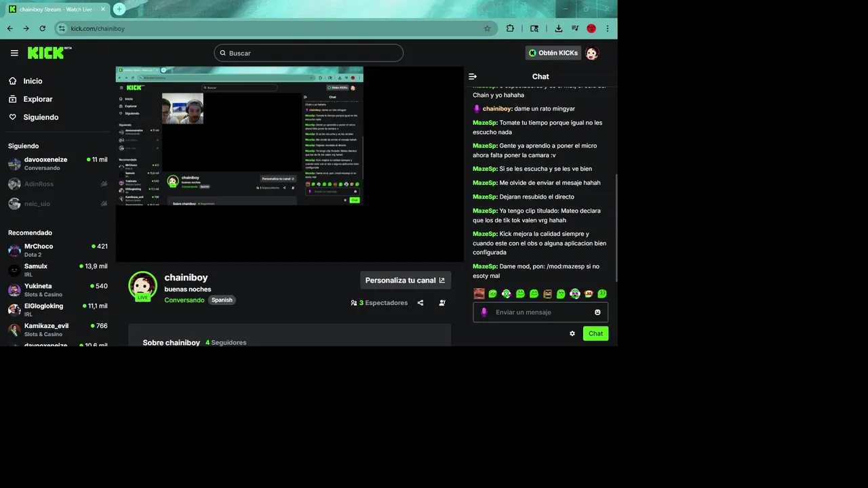Screen dimensions: 868x488
Task: Click the green Chat send button
Action: pos(595,333)
